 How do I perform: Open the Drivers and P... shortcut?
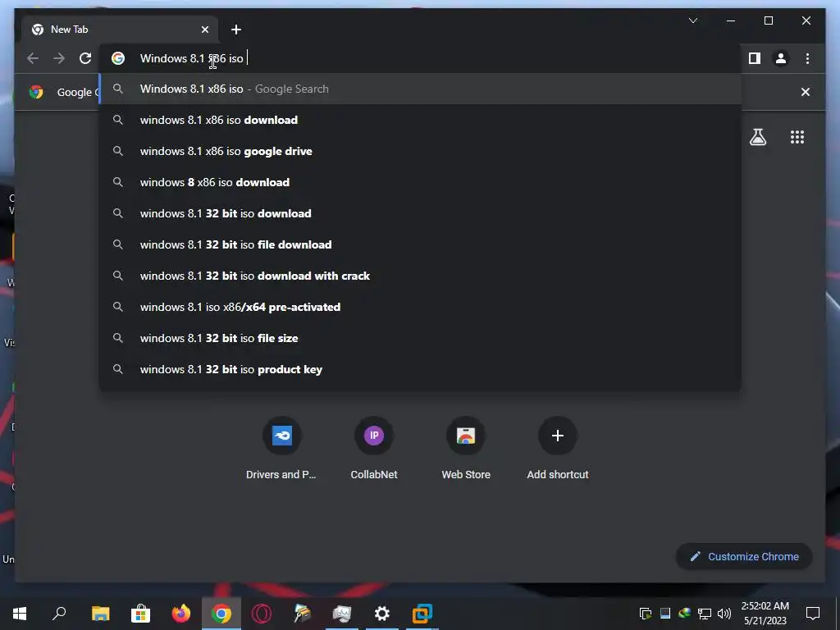281,449
